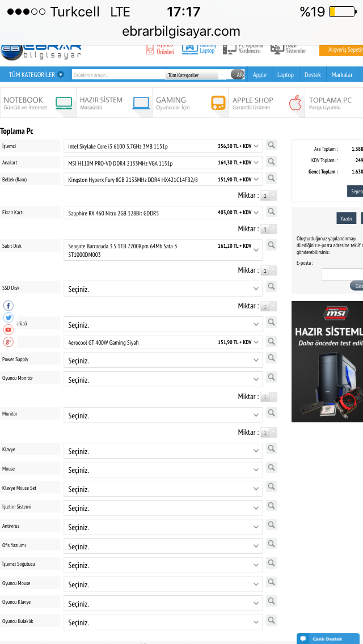Click magnifier next to SSD Disk row
The height and width of the screenshot is (644, 363).
pyautogui.click(x=271, y=286)
